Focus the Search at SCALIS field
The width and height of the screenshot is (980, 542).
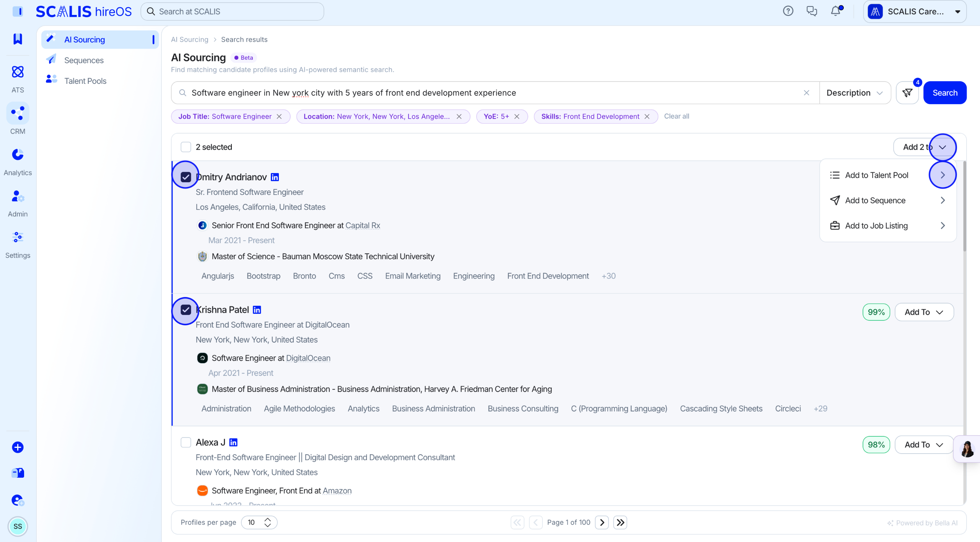(x=232, y=11)
